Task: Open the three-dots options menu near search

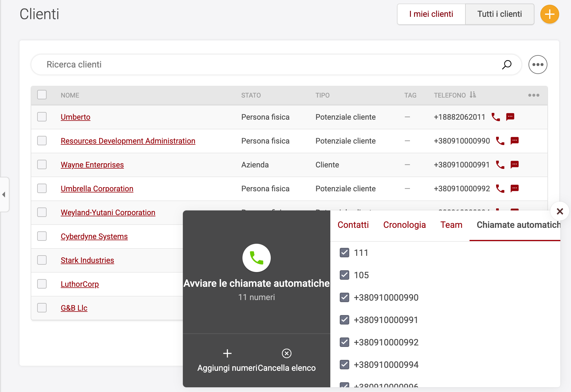Action: click(x=538, y=65)
